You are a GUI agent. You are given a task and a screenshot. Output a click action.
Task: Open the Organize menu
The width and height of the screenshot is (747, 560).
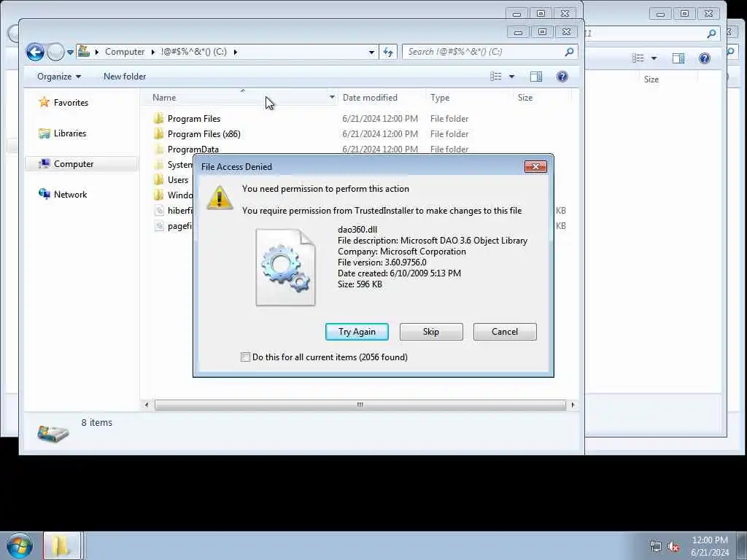click(x=59, y=77)
